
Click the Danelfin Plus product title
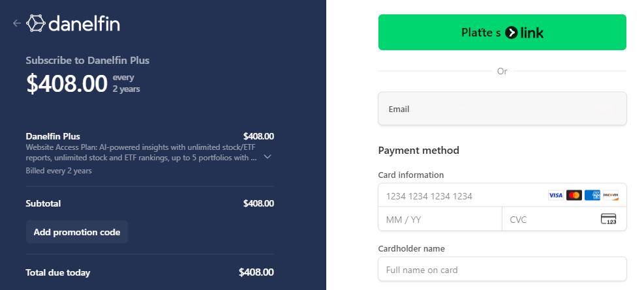point(53,136)
